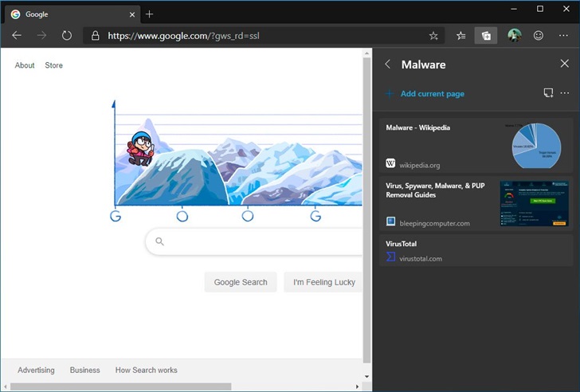Open the user profile avatar
Image resolution: width=580 pixels, height=392 pixels.
pyautogui.click(x=514, y=36)
